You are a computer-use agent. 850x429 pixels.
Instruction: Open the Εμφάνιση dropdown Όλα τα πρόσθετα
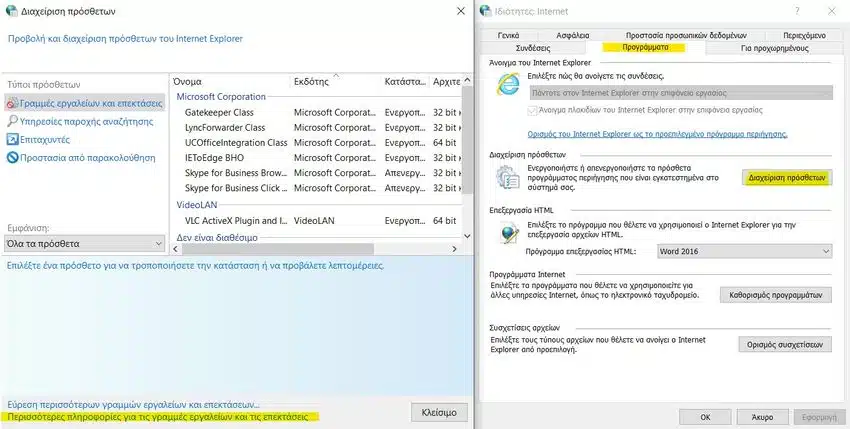84,244
